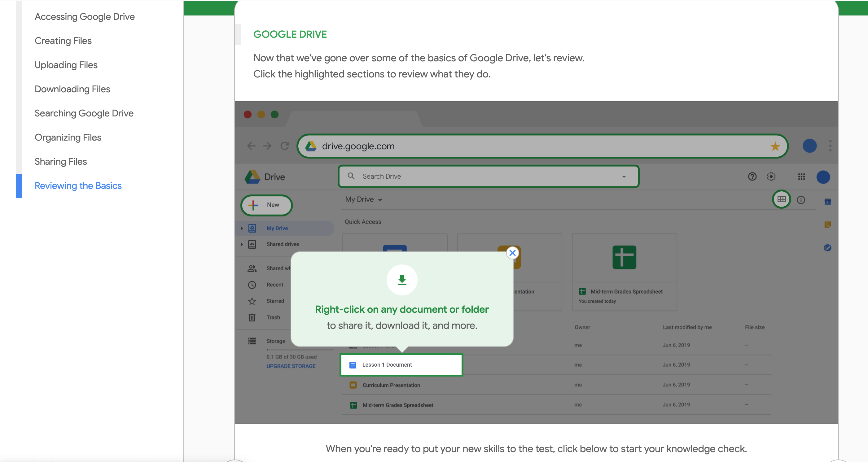Click the Quick Access heading
The height and width of the screenshot is (462, 868).
tap(362, 222)
